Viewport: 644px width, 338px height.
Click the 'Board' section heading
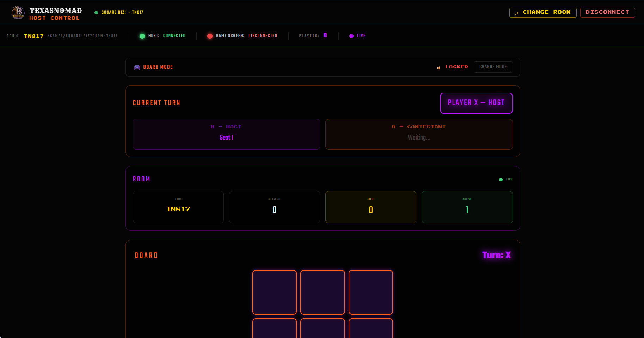(146, 255)
